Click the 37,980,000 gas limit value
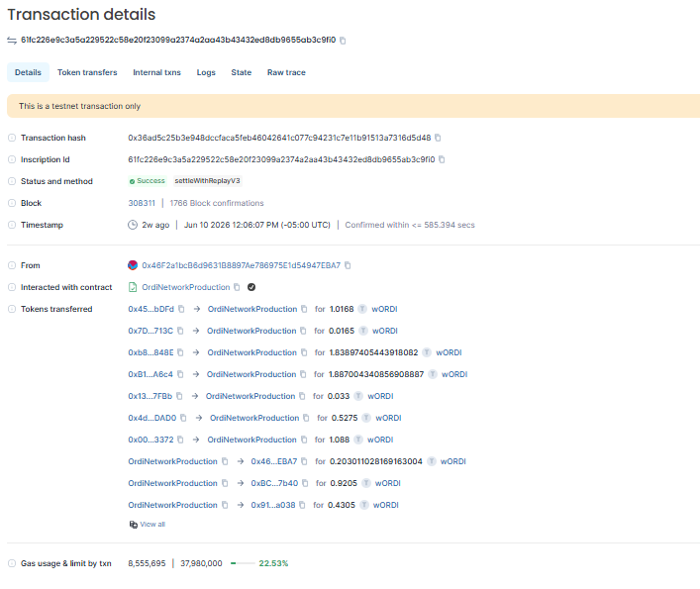This screenshot has width=700, height=589. (201, 563)
